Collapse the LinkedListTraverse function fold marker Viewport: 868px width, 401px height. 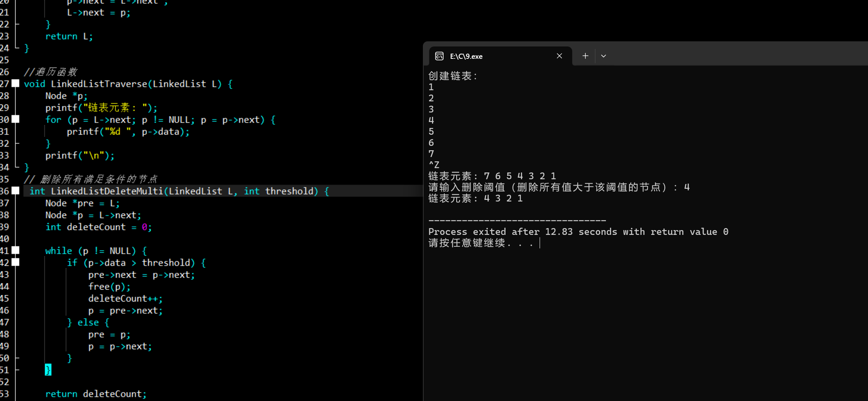15,83
